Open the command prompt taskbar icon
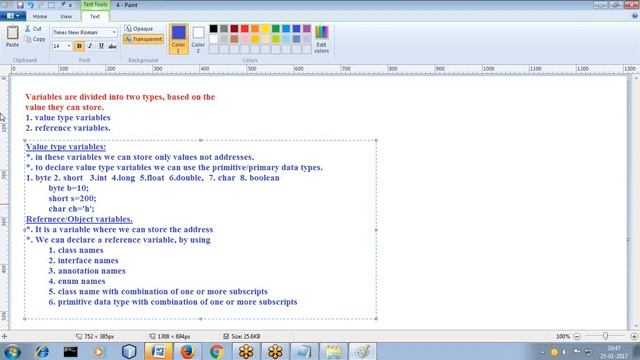640x360 pixels. (x=71, y=351)
